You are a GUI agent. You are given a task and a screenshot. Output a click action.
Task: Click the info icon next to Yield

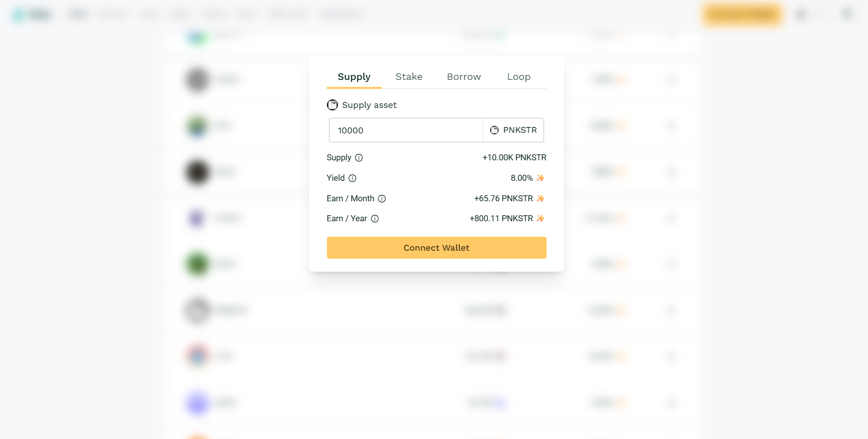(x=352, y=178)
